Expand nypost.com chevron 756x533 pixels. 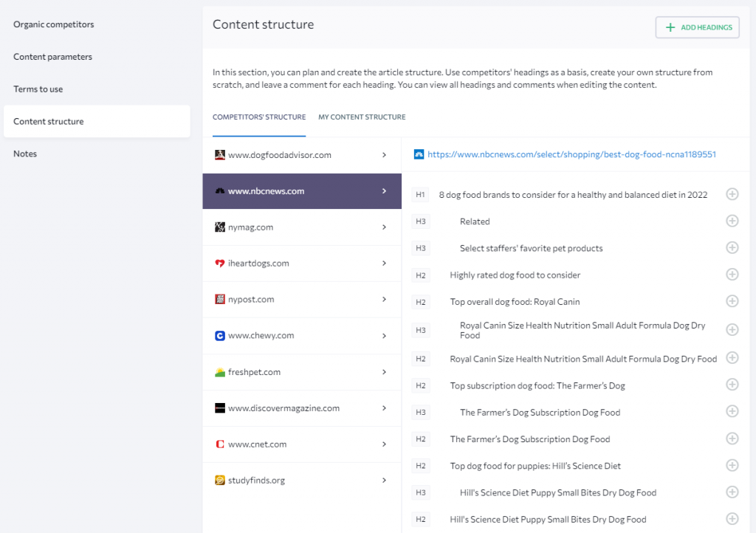point(384,299)
